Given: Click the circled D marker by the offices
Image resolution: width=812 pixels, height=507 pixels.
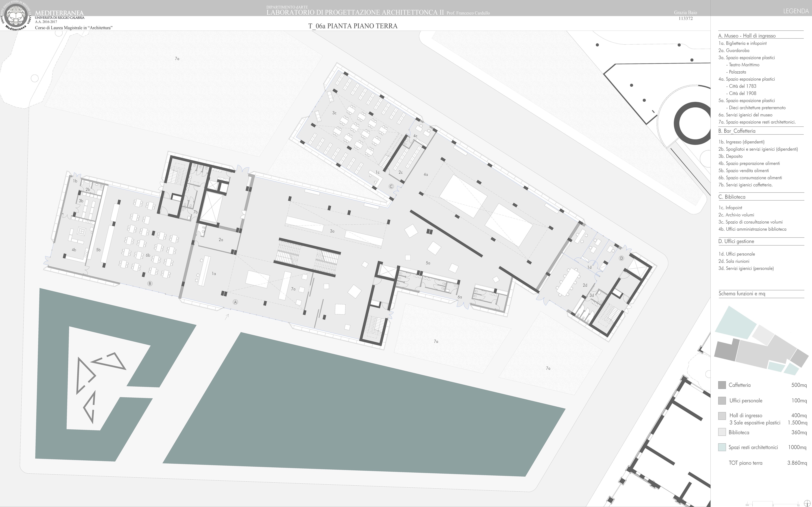Looking at the screenshot, I should tap(621, 258).
